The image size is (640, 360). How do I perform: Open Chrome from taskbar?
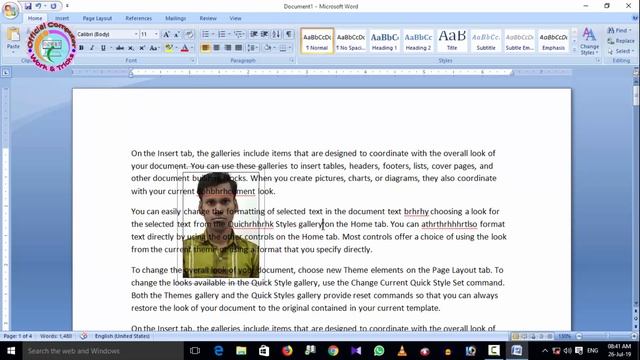[x=333, y=351]
